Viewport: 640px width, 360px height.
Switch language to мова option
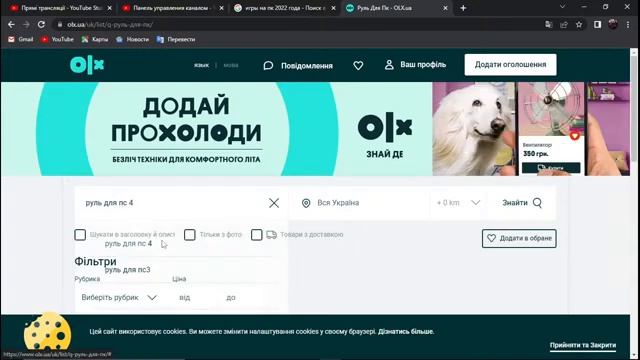(231, 65)
